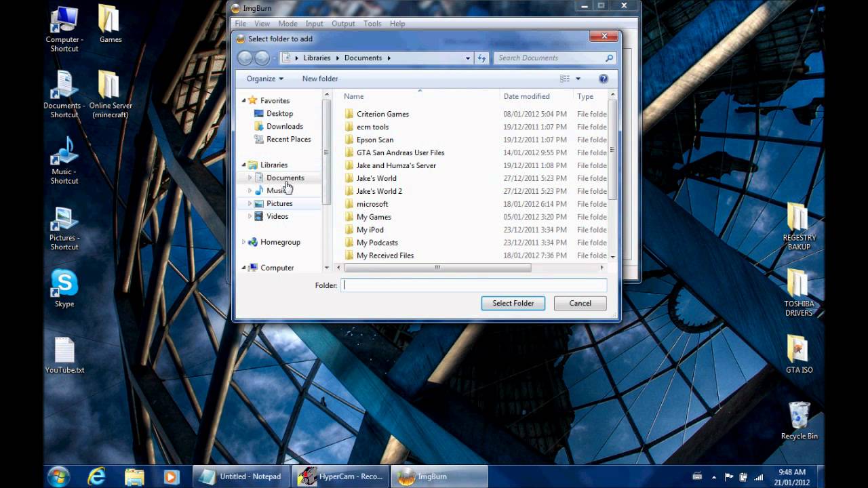Open the REGESTRY BAKUP desktop folder
This screenshot has width=868, height=488.
pyautogui.click(x=800, y=227)
